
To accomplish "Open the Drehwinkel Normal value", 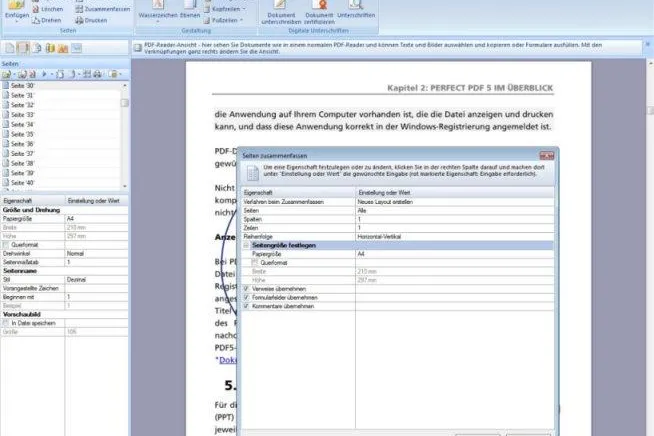I will click(x=96, y=254).
